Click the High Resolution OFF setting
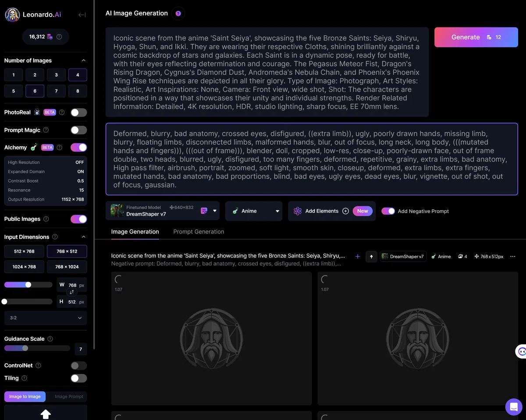The height and width of the screenshot is (420, 526). (46, 162)
